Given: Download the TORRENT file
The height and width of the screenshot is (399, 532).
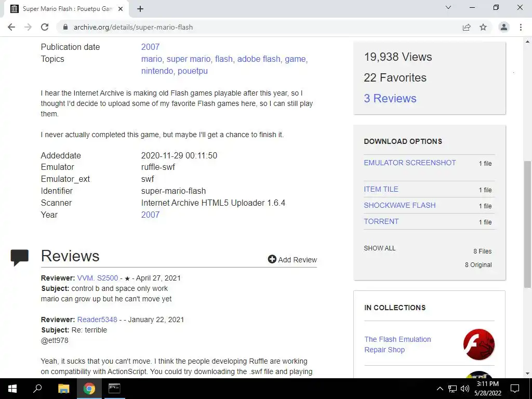Looking at the screenshot, I should [381, 221].
